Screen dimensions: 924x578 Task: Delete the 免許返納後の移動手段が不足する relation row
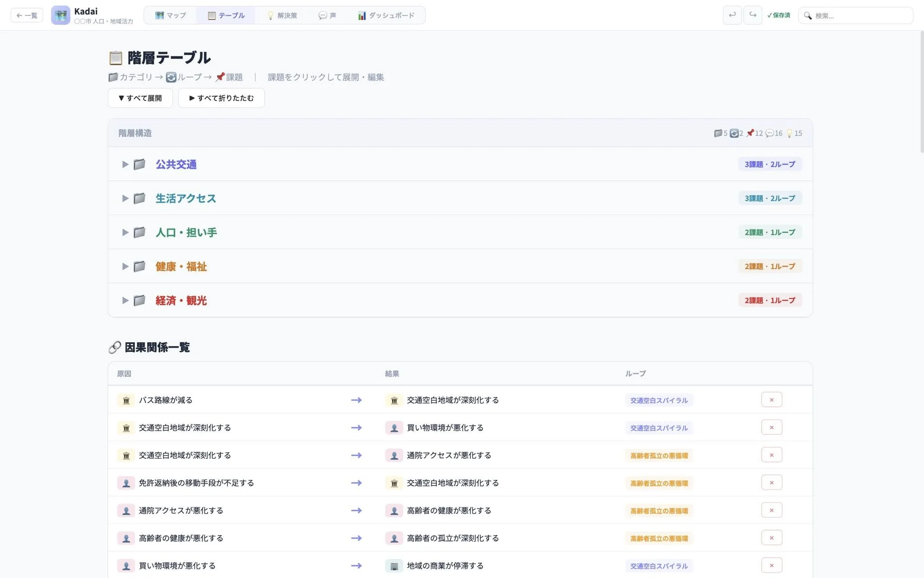pyautogui.click(x=772, y=482)
